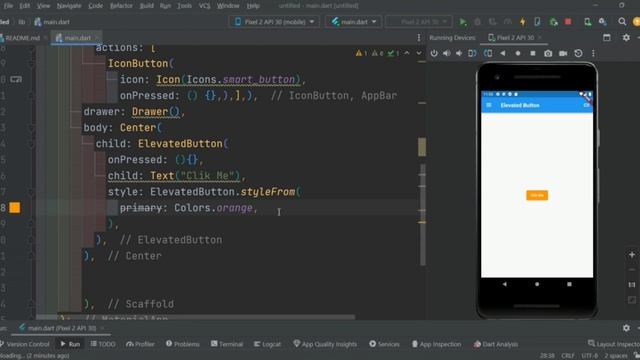Open the Terminal tool window
Image resolution: width=640 pixels, height=360 pixels.
pyautogui.click(x=227, y=344)
